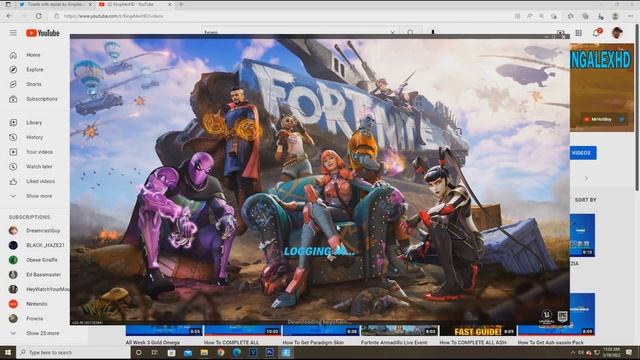
Task: Open the Ed Bassmaster subscription channel
Action: (x=43, y=275)
